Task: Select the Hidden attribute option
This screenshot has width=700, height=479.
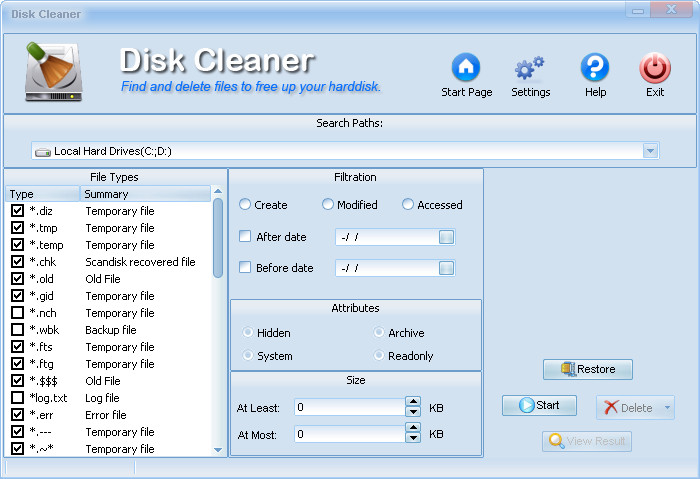Action: pyautogui.click(x=248, y=333)
